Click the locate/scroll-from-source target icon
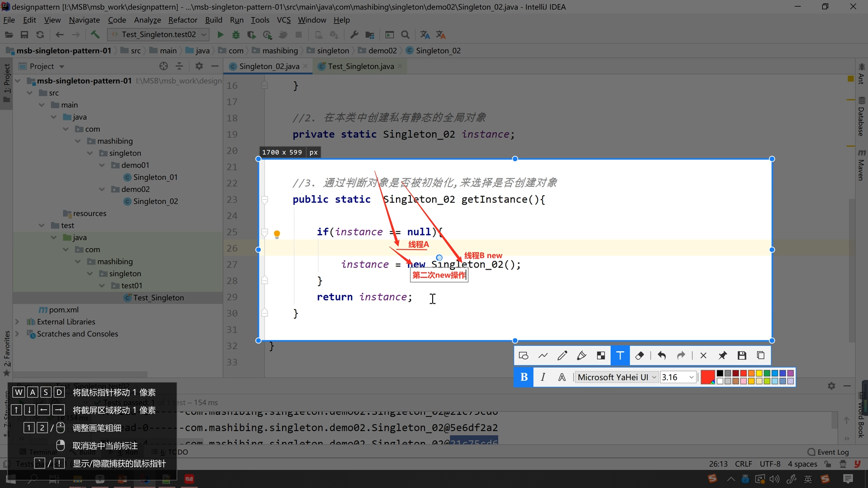The image size is (868, 488). (x=164, y=66)
